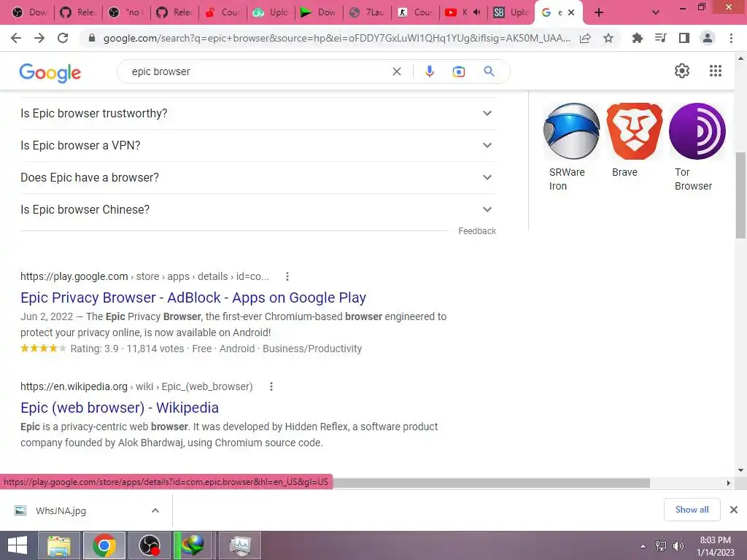View site information lock icon
Screen dimensions: 747x560
pyautogui.click(x=93, y=38)
